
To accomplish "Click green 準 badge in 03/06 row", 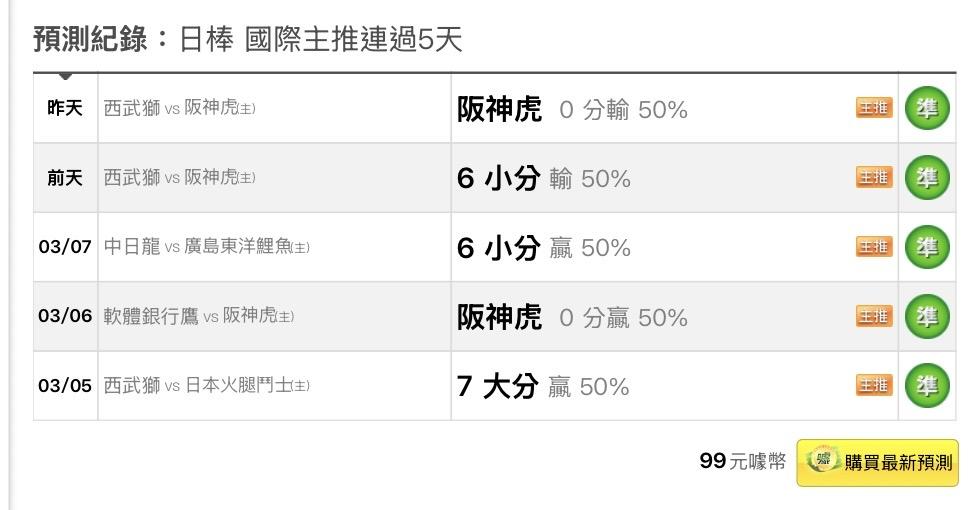I will point(926,316).
